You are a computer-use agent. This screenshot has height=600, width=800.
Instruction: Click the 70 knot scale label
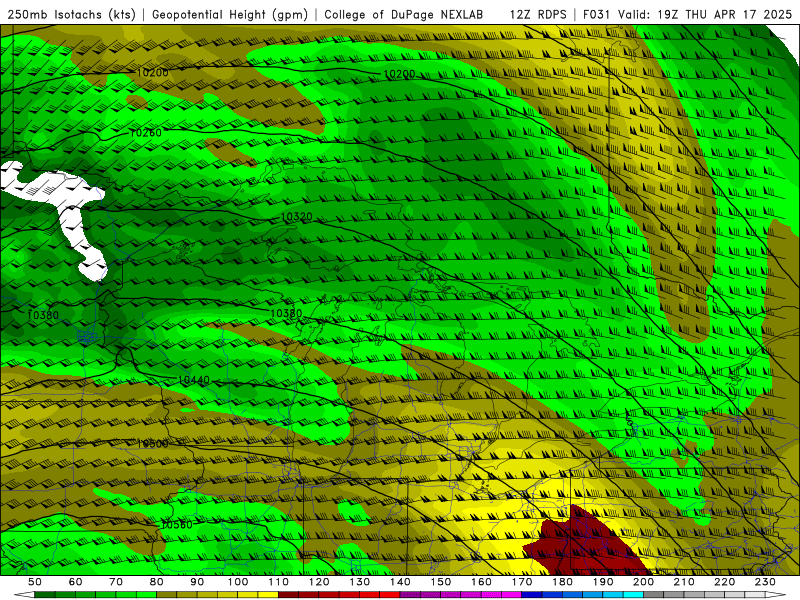116,582
